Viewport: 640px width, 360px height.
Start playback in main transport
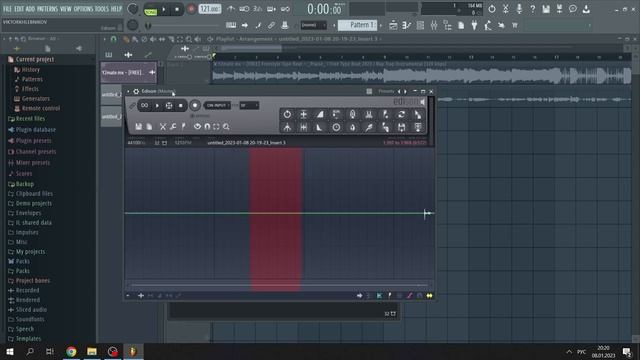click(164, 9)
